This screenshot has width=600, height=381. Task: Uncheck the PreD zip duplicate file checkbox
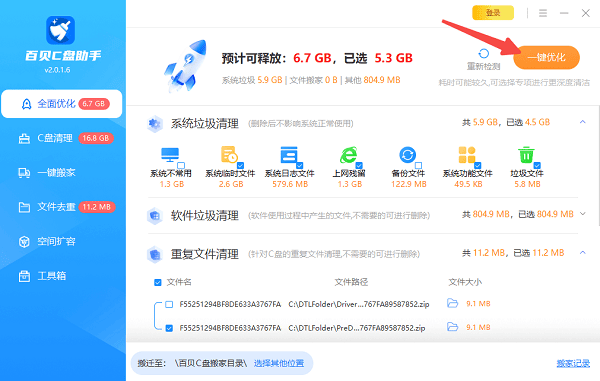point(169,328)
